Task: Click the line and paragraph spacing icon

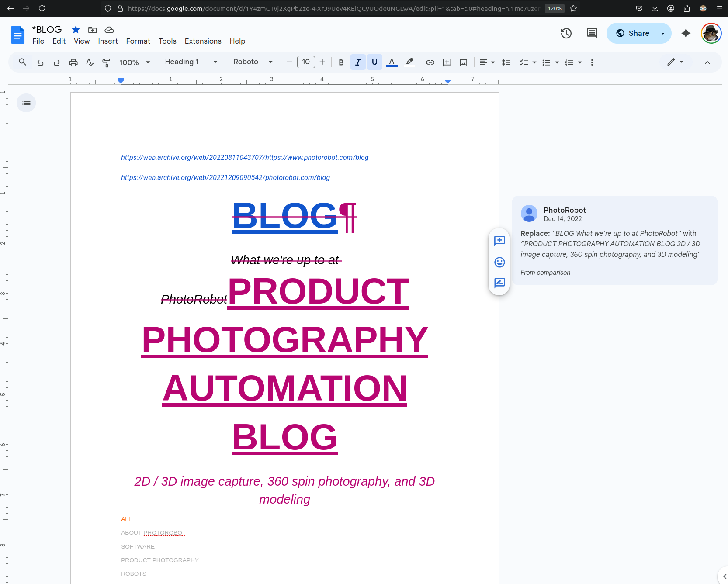Action: (x=506, y=62)
